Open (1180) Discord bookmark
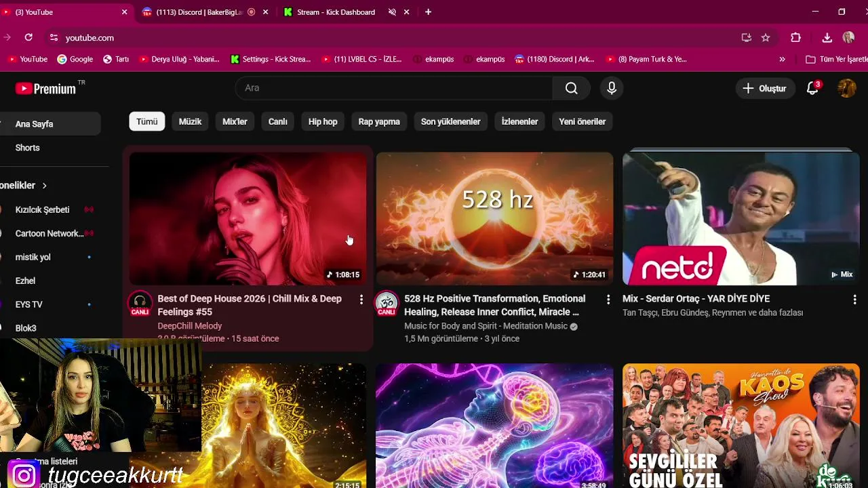868x488 pixels. (555, 59)
